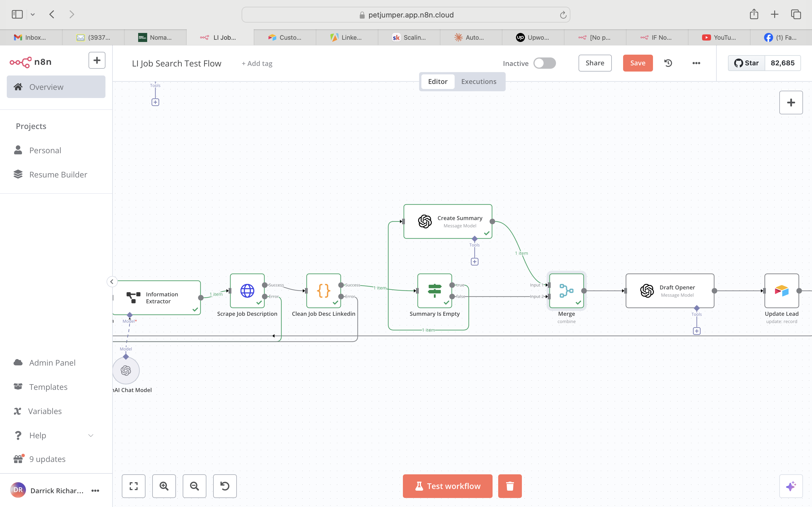Activate the workflow with the Inactive toggle
This screenshot has width=812, height=507.
pos(545,63)
